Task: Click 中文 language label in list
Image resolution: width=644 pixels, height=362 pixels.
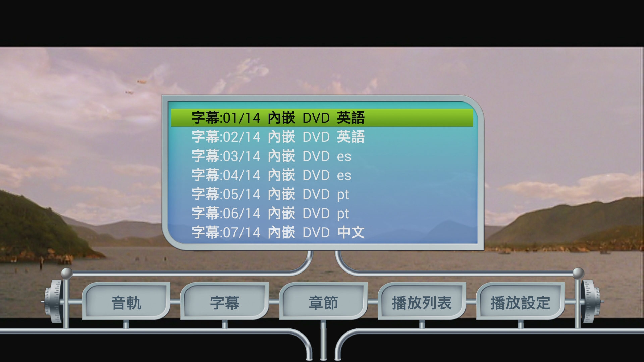Action: tap(351, 232)
